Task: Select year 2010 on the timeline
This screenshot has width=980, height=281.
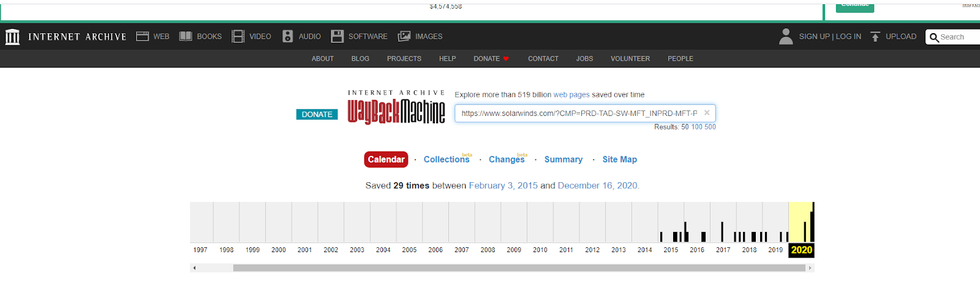Action: (x=540, y=250)
